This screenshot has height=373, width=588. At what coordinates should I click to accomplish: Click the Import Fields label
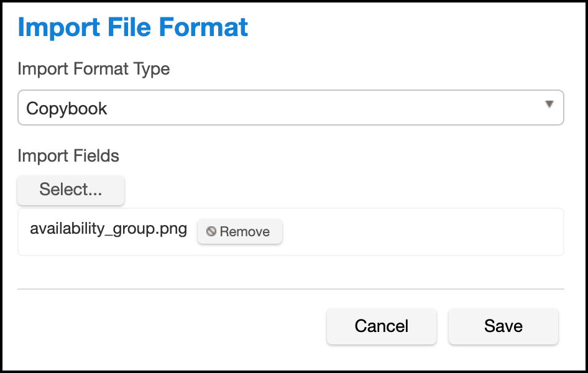(68, 155)
